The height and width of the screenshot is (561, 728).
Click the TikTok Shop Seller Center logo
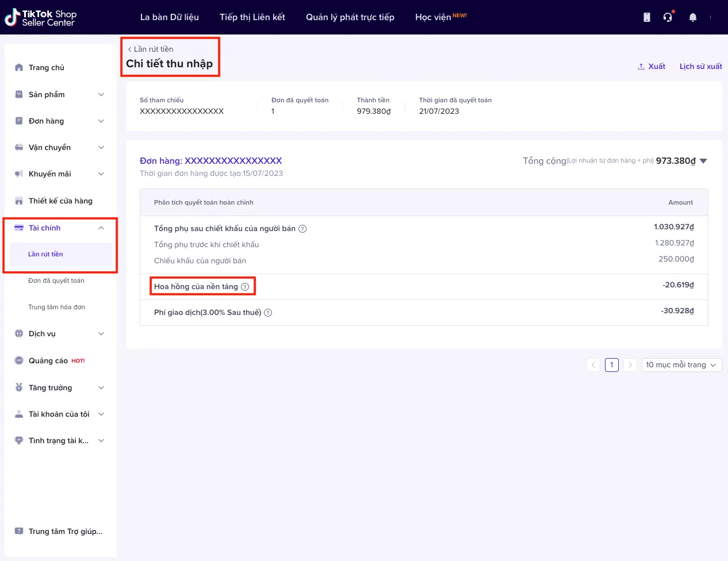(x=40, y=18)
